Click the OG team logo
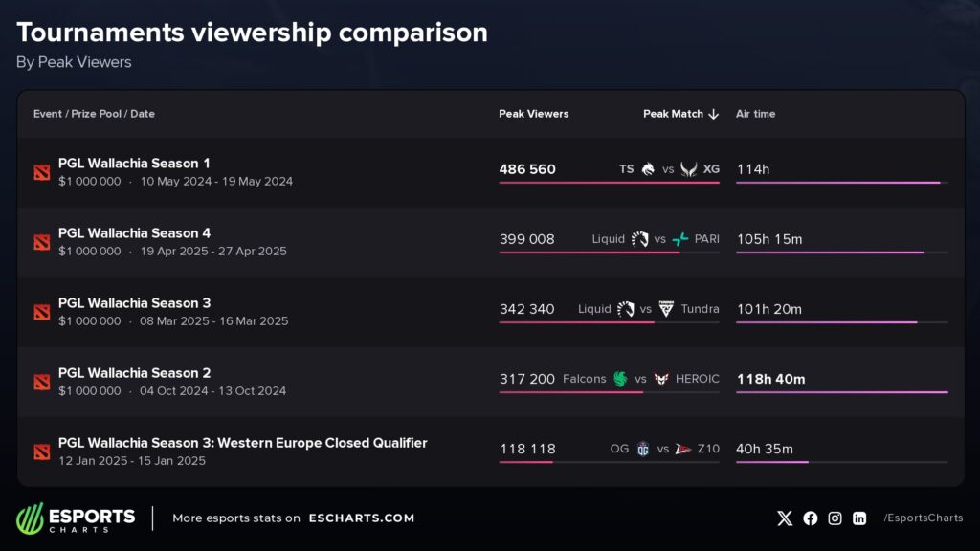 [x=643, y=449]
